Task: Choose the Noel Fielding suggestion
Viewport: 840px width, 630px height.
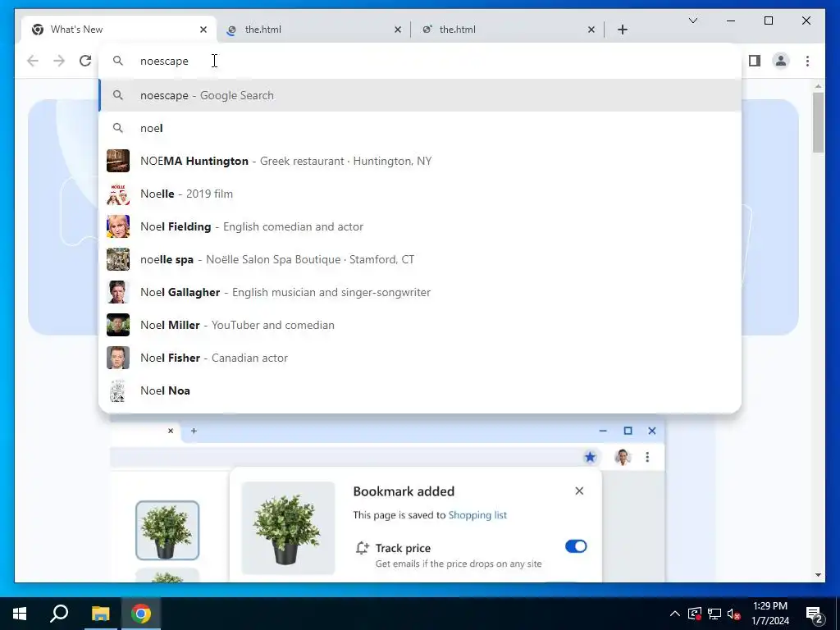Action: (x=420, y=226)
